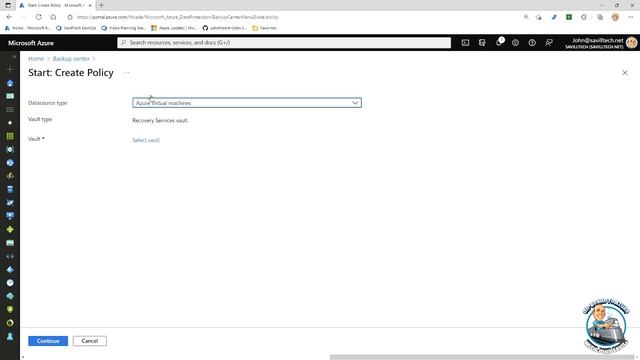Click the Microsoft Azure logo text
The image size is (640, 360).
tap(31, 43)
